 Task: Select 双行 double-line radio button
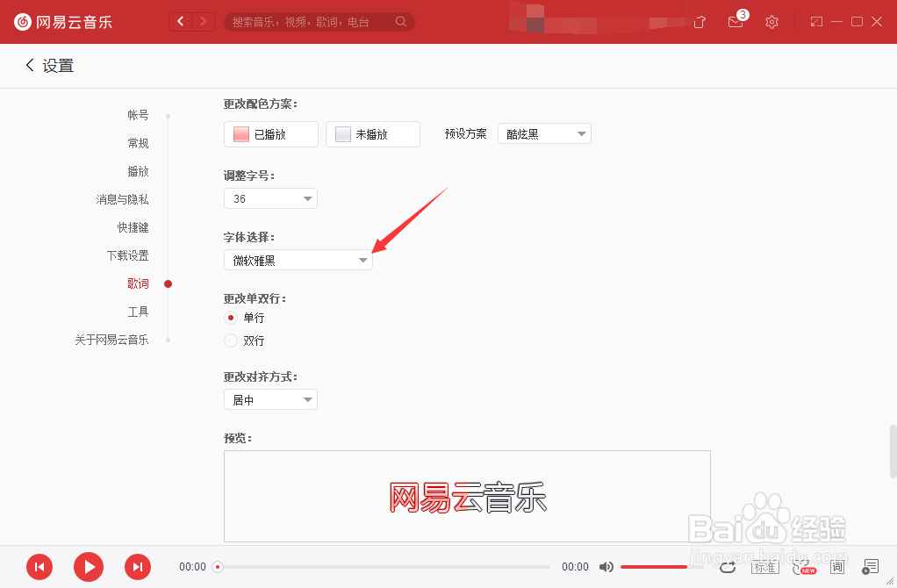[x=231, y=341]
